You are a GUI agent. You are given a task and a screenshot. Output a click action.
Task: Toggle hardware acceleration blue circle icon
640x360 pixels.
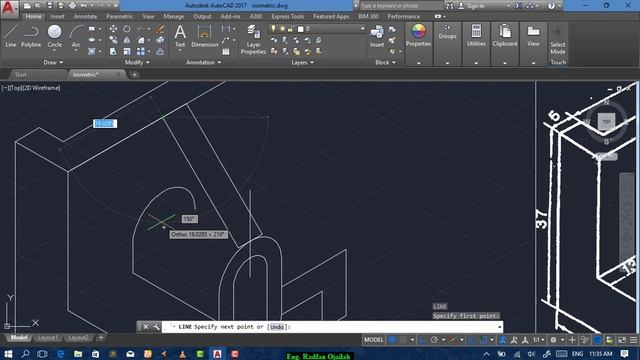tap(597, 340)
